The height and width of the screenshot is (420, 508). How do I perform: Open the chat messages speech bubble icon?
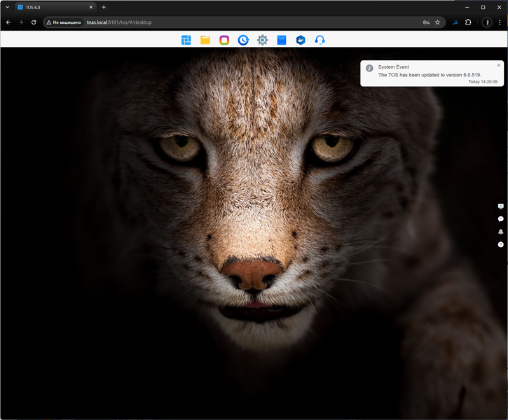tap(500, 219)
